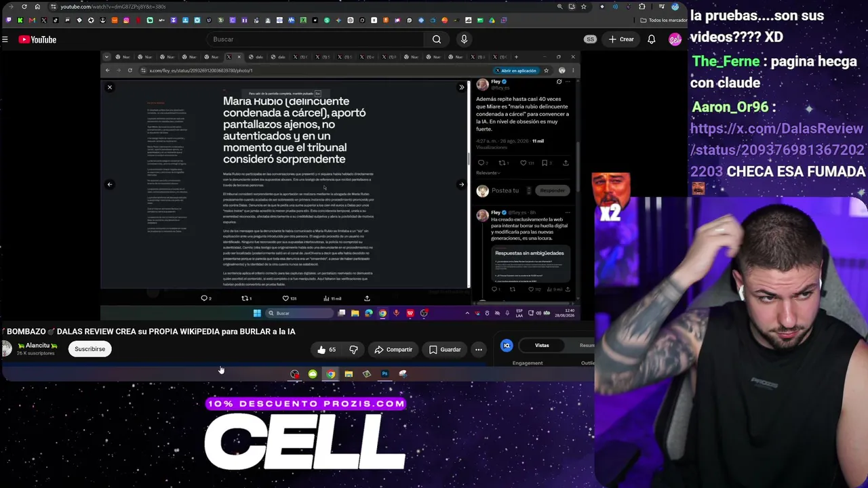
Task: Repost the photo tweet
Action: pos(246,298)
